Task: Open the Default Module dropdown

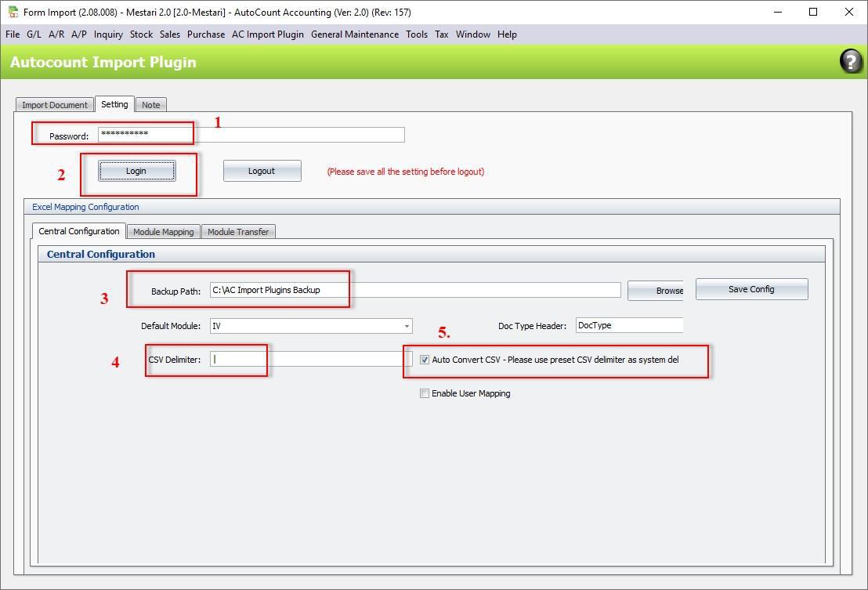Action: click(x=406, y=326)
